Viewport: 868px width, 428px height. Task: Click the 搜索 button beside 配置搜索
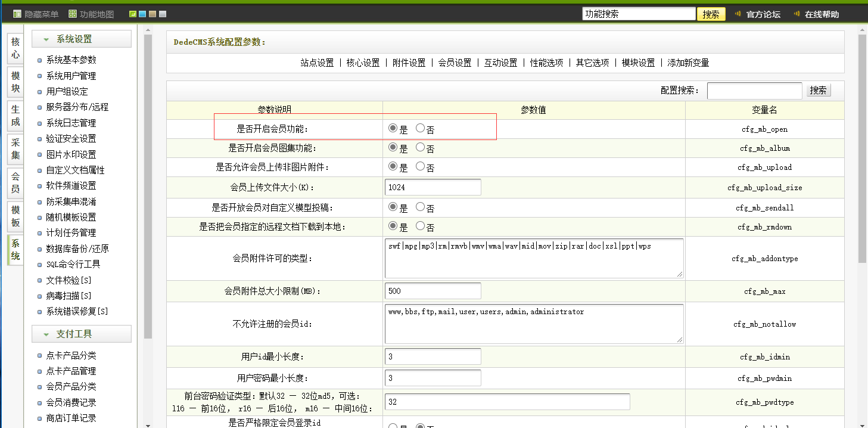[818, 90]
